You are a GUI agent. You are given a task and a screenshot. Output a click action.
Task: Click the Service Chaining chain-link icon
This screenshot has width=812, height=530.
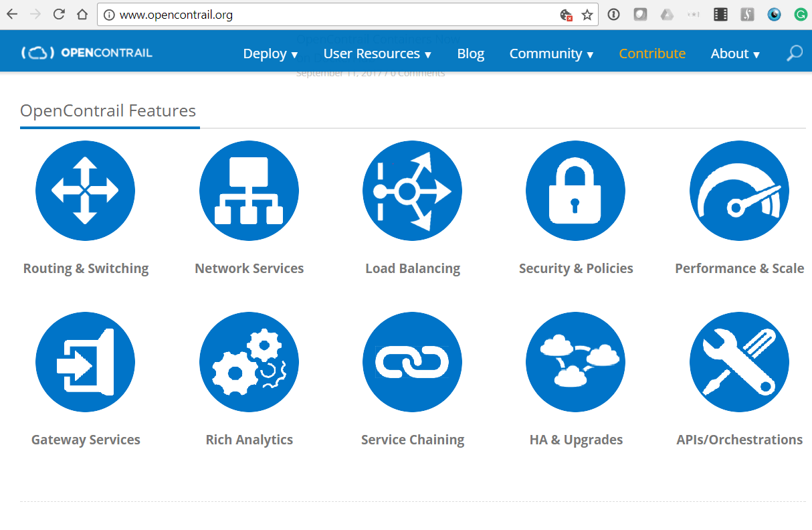coord(412,362)
